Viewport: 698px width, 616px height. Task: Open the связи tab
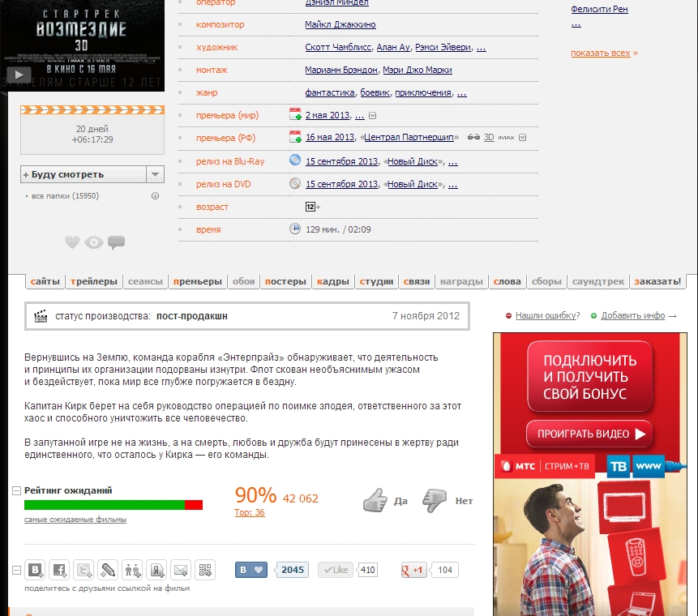tap(417, 281)
